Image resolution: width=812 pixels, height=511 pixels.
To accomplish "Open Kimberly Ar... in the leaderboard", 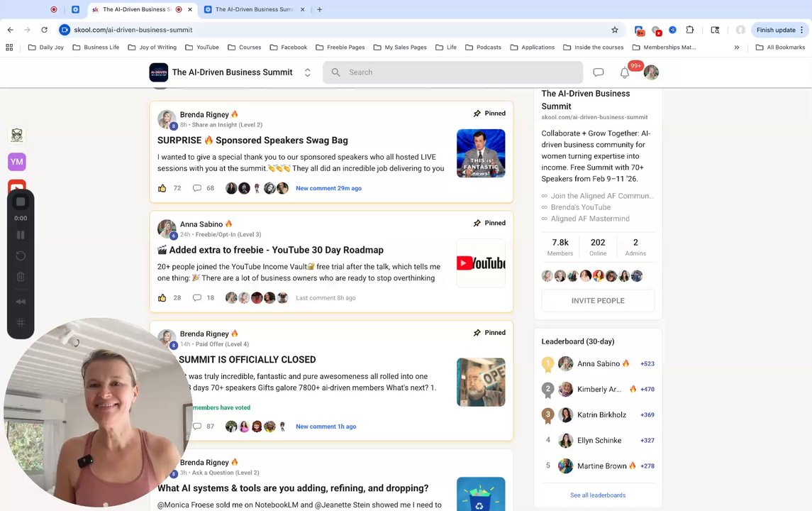I will pos(599,389).
